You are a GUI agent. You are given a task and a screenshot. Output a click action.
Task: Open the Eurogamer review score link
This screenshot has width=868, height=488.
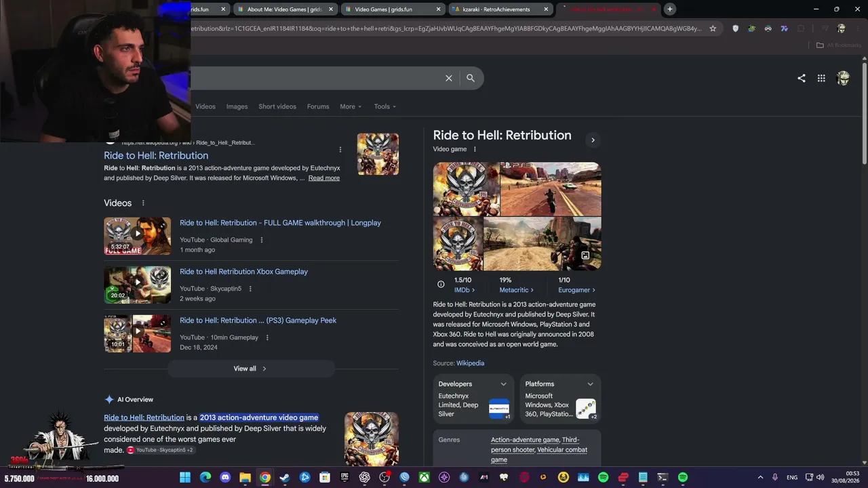point(577,290)
